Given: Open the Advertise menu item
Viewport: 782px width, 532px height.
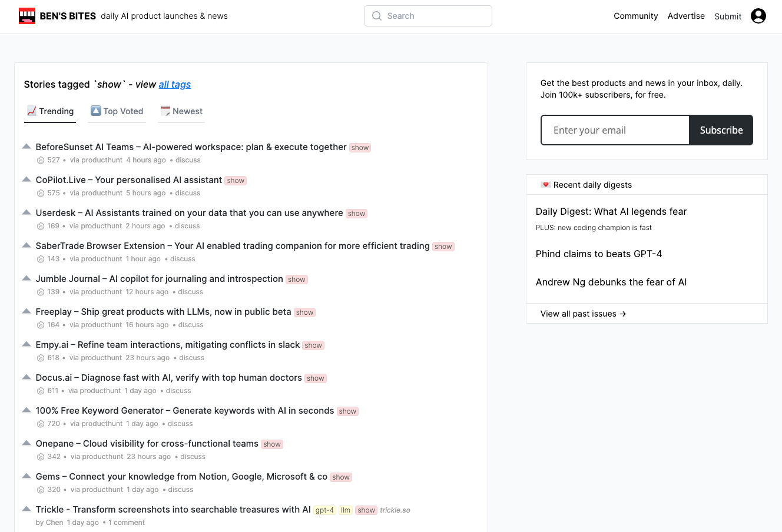Looking at the screenshot, I should tap(686, 16).
